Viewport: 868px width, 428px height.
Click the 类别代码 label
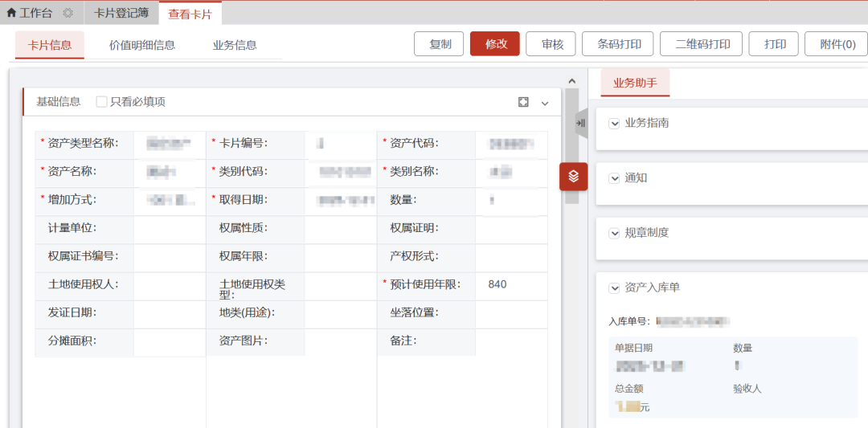click(244, 171)
